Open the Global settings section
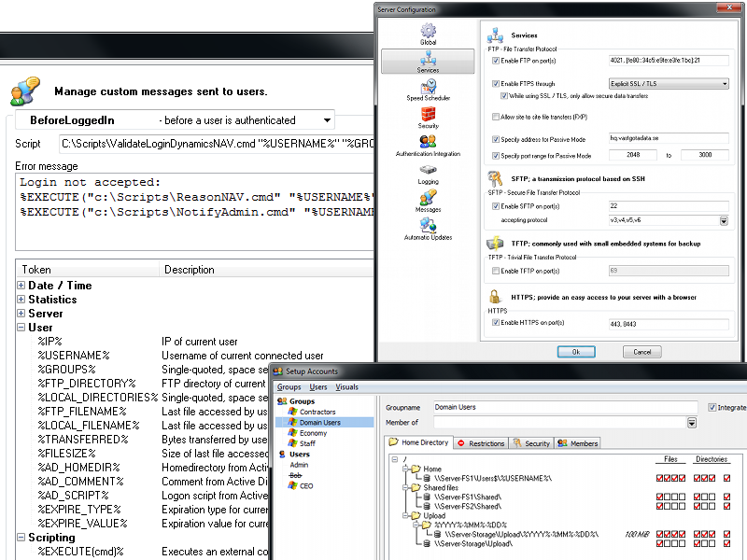This screenshot has width=747, height=560. (428, 33)
